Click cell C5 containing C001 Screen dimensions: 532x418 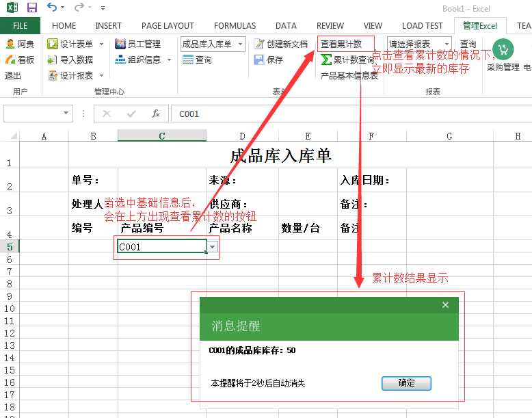click(x=162, y=246)
